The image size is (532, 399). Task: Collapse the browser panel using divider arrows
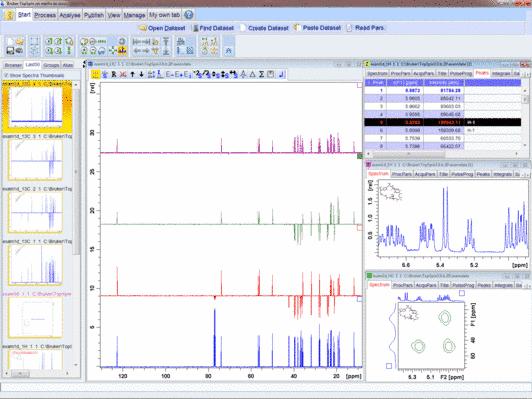84,64
